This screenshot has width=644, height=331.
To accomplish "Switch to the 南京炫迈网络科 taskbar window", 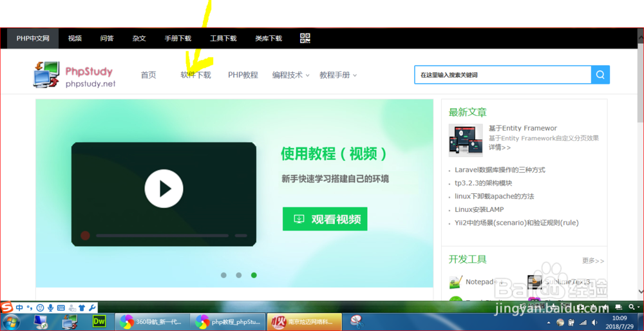I will pyautogui.click(x=305, y=322).
